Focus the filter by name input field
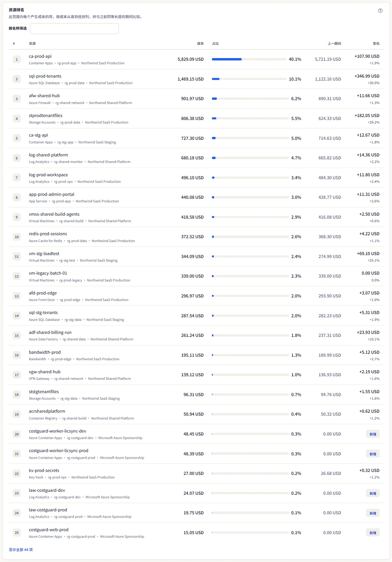This screenshot has width=392, height=562. point(74,28)
